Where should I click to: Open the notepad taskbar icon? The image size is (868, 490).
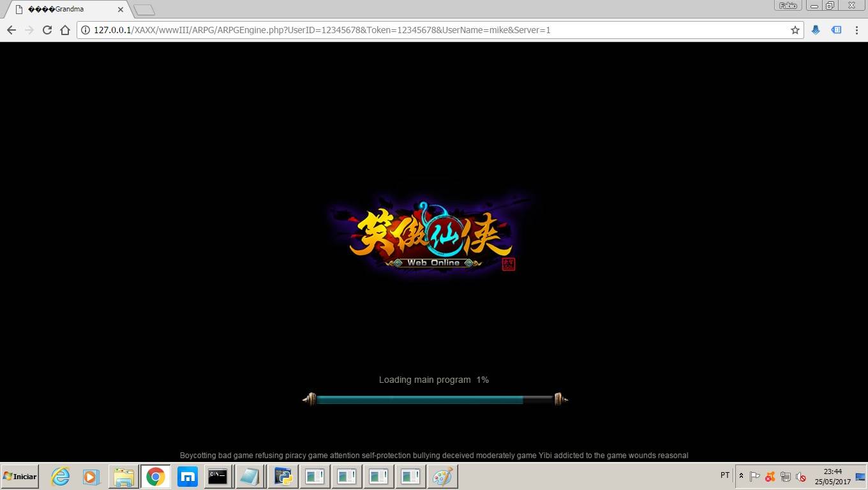coord(250,477)
